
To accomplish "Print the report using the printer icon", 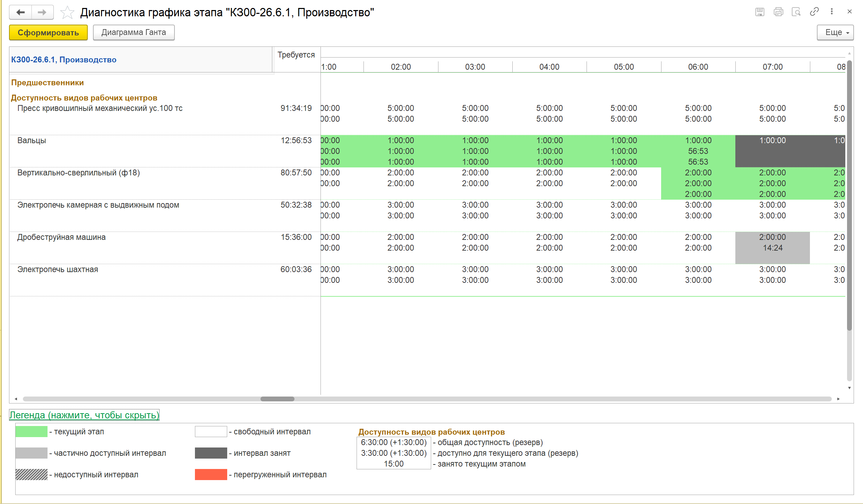I will click(x=778, y=12).
